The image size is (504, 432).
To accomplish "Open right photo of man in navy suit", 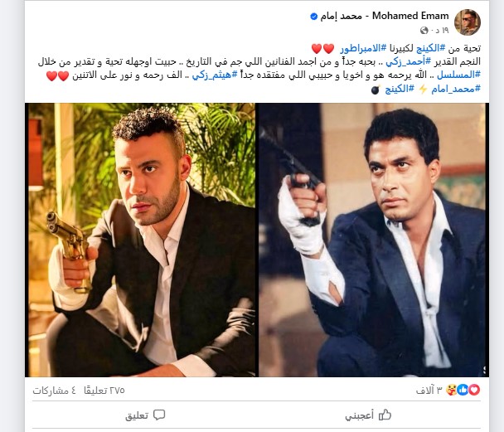I will coord(374,240).
